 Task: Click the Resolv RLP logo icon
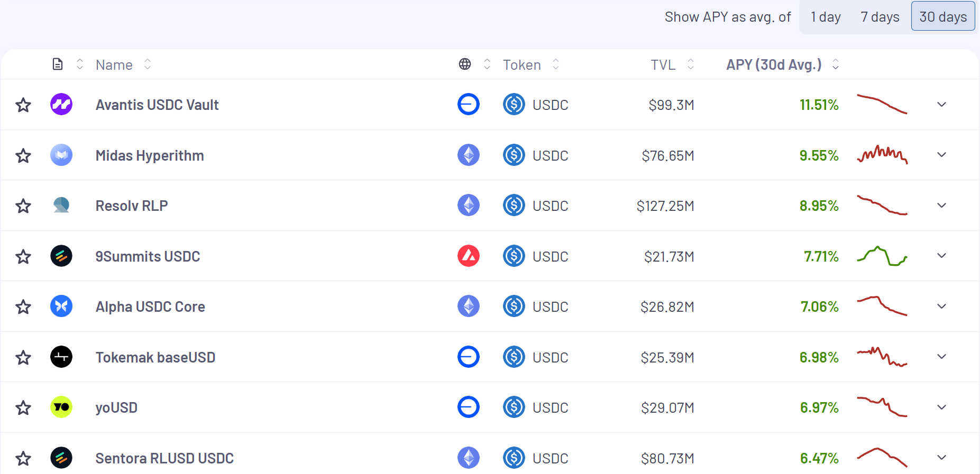61,205
